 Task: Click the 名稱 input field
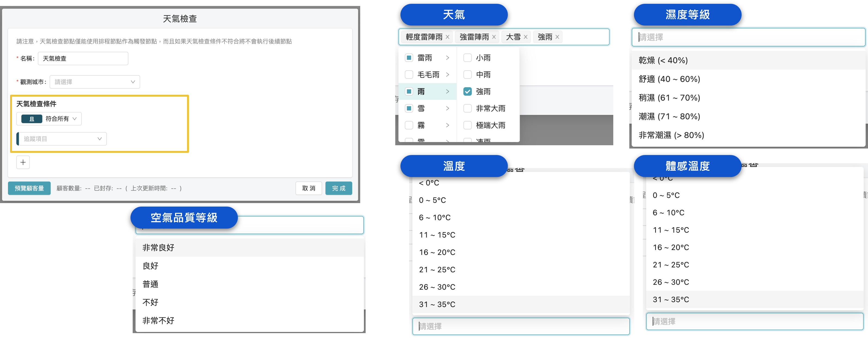point(83,59)
